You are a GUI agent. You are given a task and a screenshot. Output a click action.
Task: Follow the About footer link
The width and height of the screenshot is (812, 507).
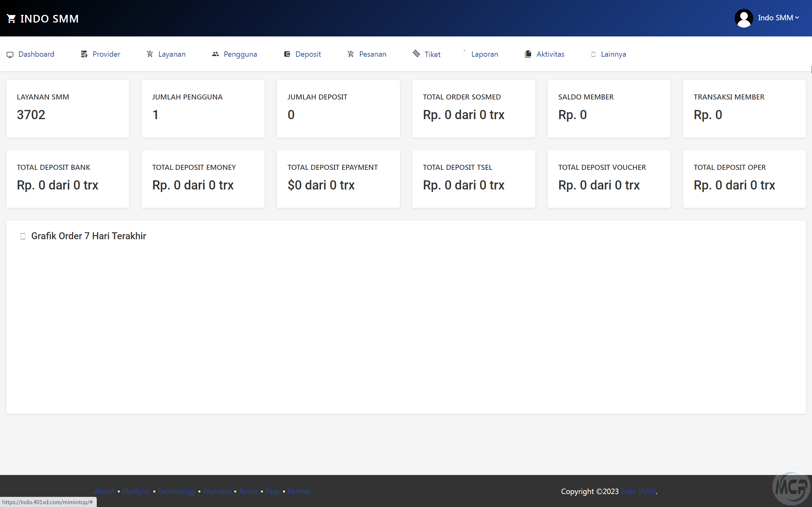(105, 491)
